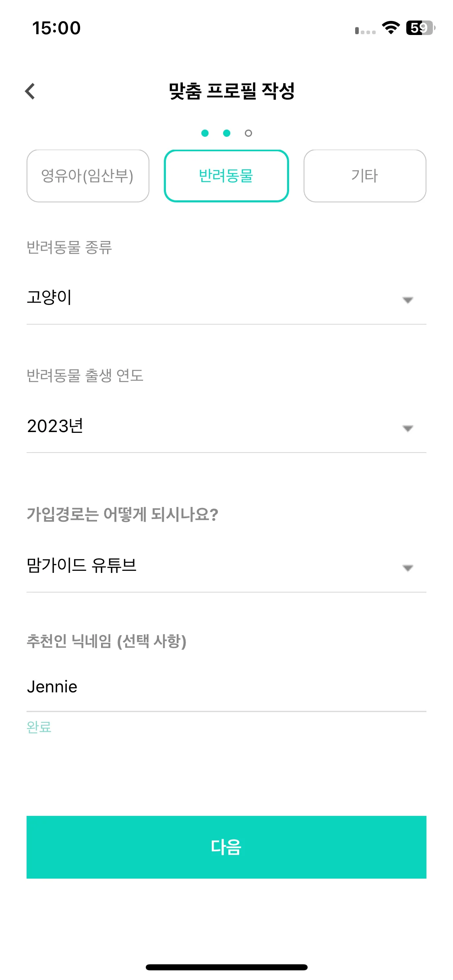The width and height of the screenshot is (453, 980).
Task: Go back using the left chevron arrow
Action: 30,91
